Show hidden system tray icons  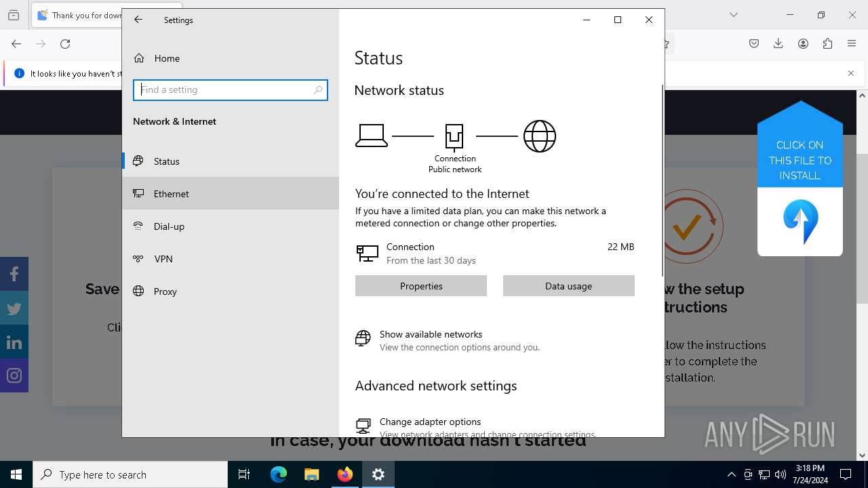click(x=731, y=474)
